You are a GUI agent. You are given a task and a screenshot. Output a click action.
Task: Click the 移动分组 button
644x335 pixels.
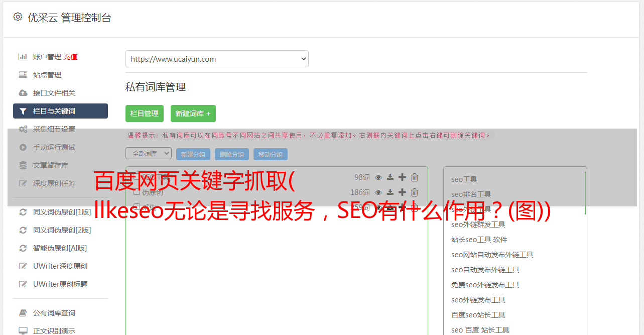tap(271, 155)
